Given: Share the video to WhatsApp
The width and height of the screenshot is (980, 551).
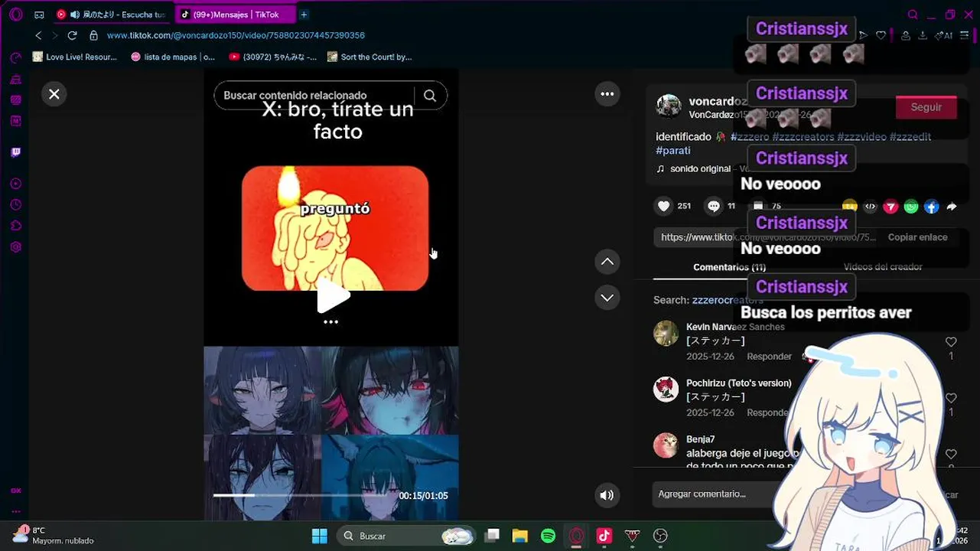Looking at the screenshot, I should 910,207.
